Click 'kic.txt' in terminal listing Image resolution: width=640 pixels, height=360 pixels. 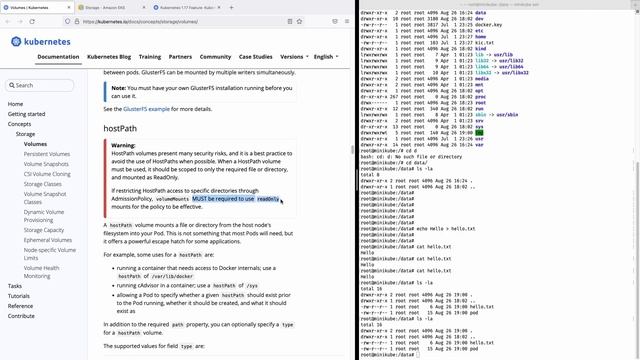484,42
